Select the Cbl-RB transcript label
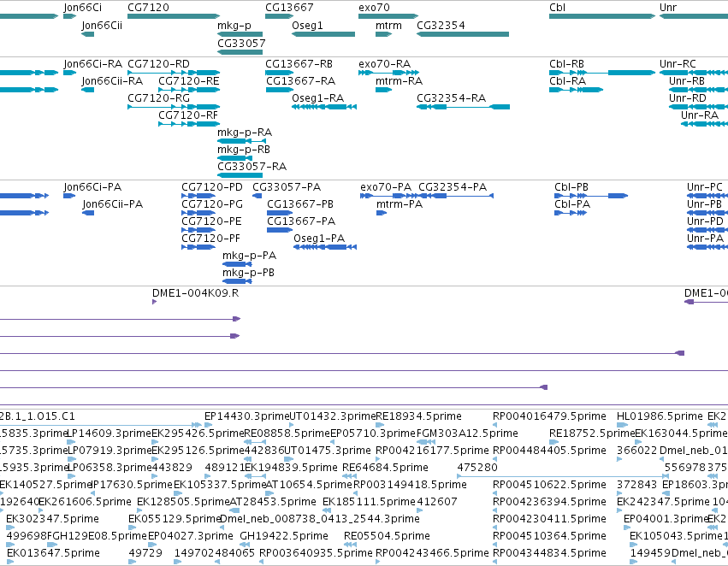 (x=566, y=64)
